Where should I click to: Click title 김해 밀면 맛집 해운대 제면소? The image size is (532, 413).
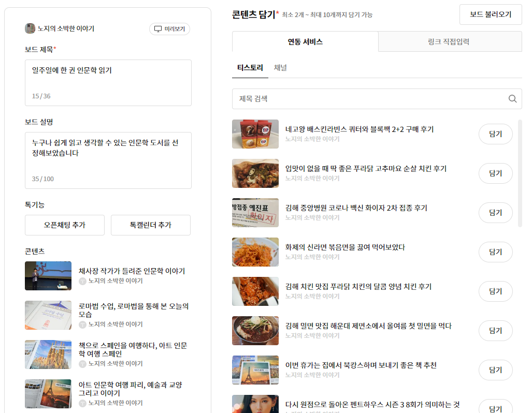point(368,326)
